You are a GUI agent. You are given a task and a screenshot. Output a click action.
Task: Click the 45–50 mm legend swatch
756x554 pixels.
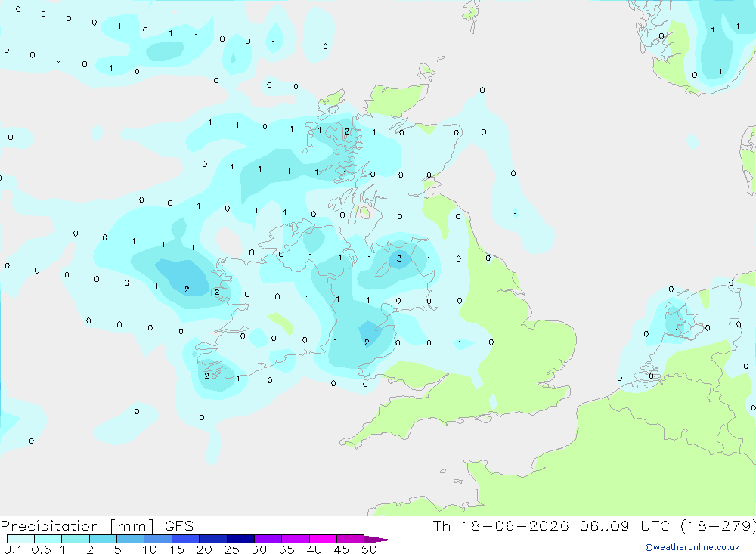351,539
